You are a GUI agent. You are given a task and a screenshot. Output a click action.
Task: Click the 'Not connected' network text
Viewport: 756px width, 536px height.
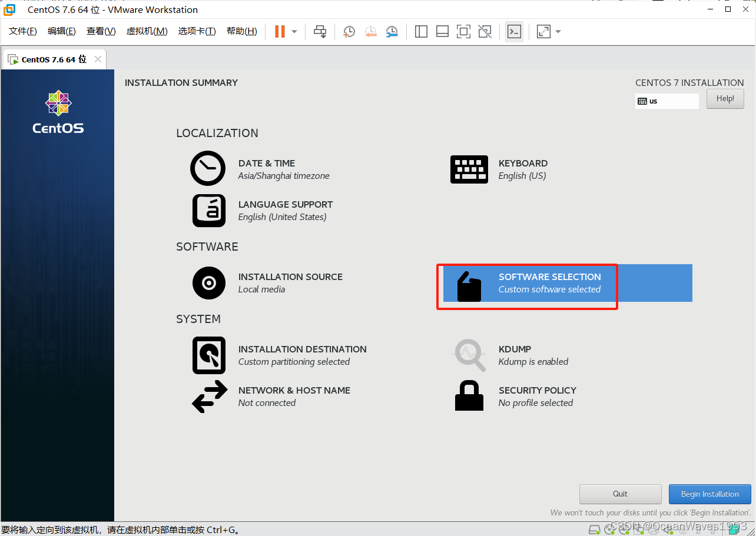[267, 403]
